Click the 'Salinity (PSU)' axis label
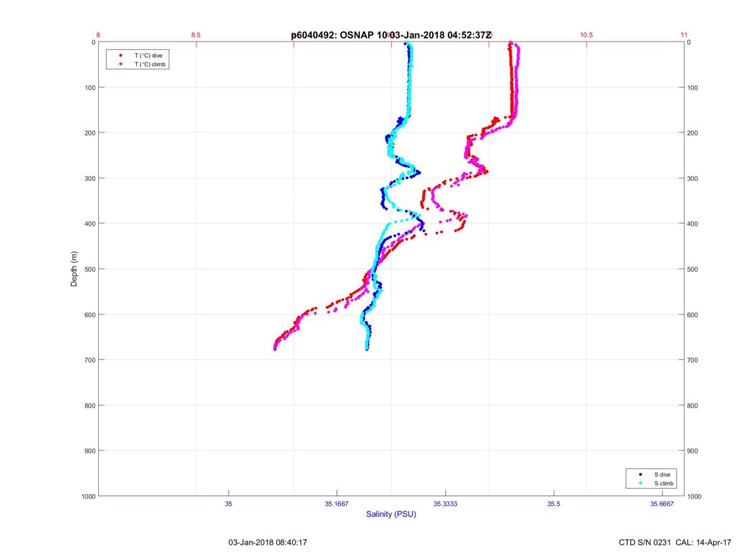This screenshot has width=756, height=558. (x=391, y=514)
